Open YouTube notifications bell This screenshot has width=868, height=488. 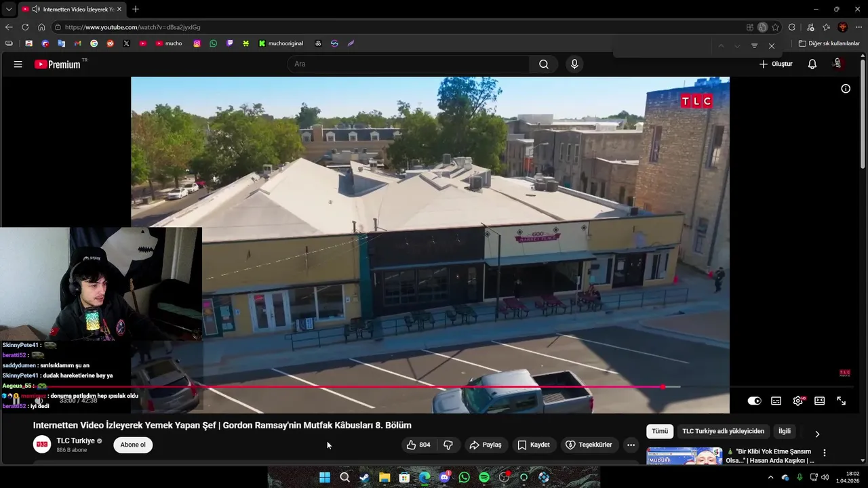(812, 64)
